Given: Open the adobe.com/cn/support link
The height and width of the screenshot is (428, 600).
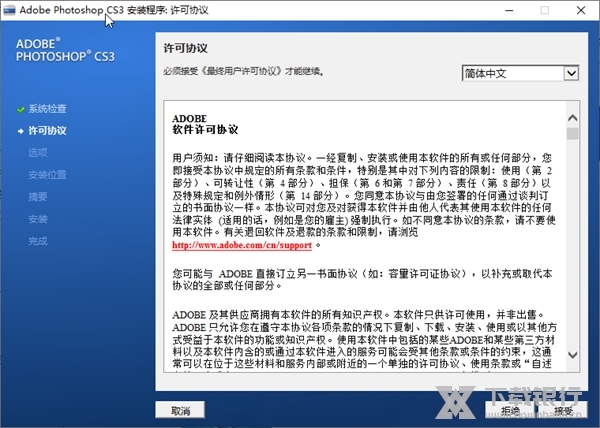Looking at the screenshot, I should tap(242, 245).
